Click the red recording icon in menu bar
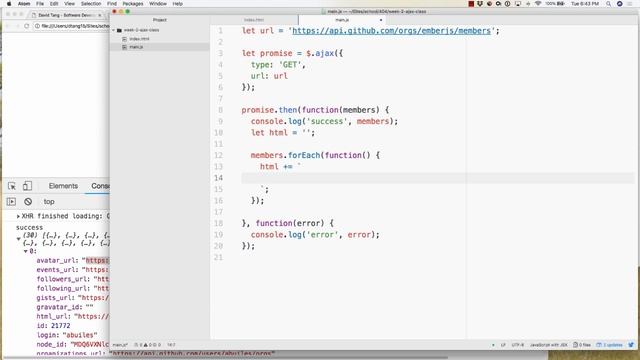 [x=471, y=4]
